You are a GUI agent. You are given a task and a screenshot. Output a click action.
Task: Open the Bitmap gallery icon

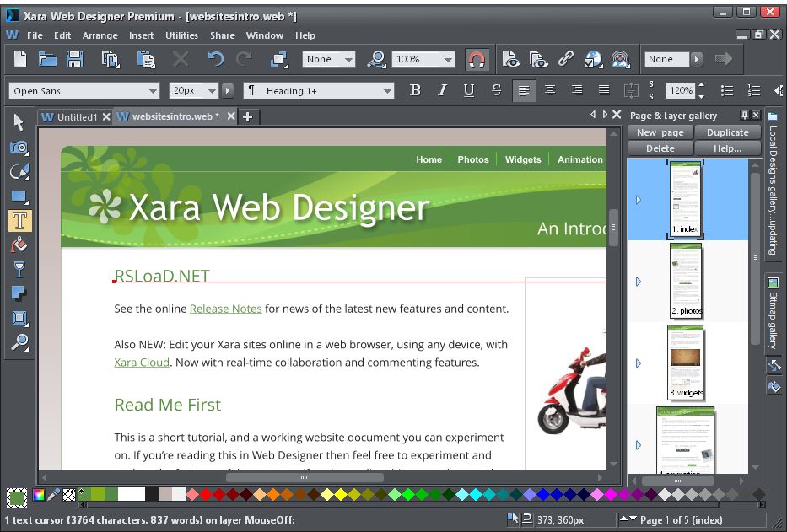tap(773, 283)
